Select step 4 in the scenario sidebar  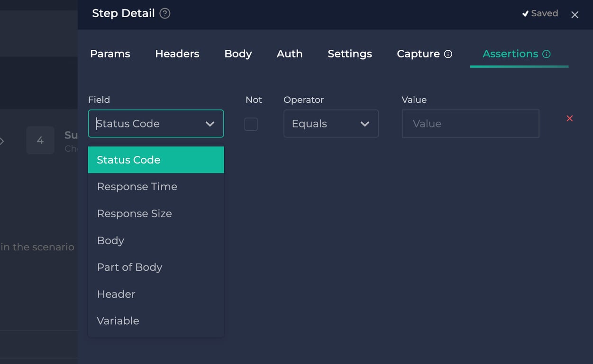pos(40,140)
